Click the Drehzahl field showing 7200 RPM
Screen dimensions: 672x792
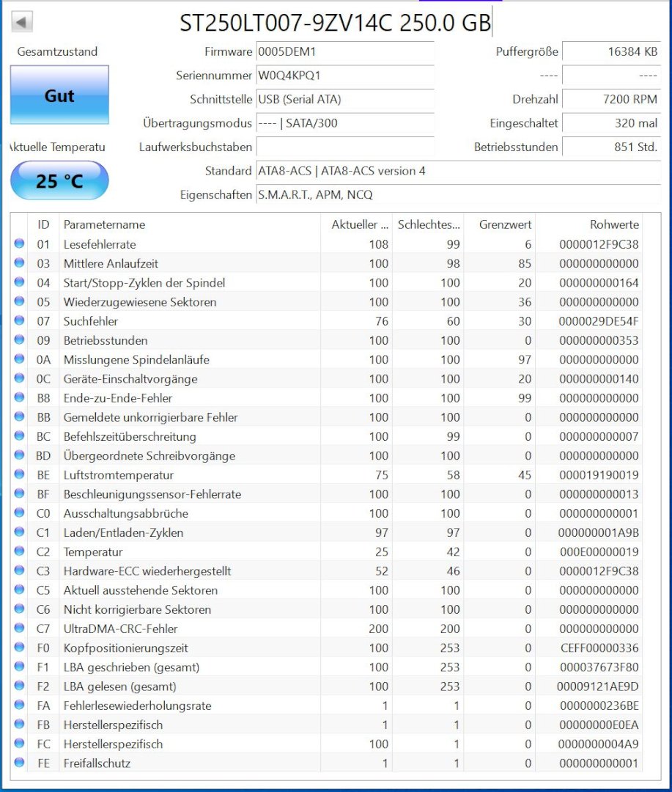(x=611, y=99)
